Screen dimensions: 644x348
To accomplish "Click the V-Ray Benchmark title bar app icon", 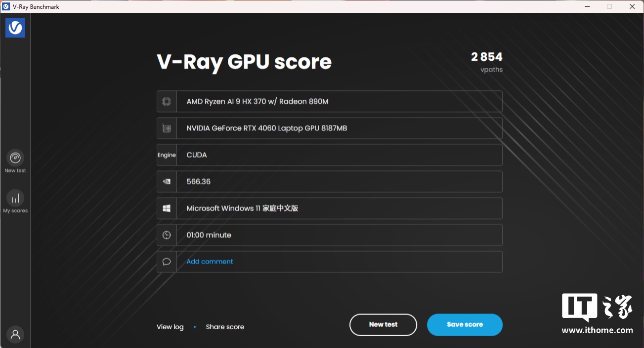I will [x=6, y=6].
